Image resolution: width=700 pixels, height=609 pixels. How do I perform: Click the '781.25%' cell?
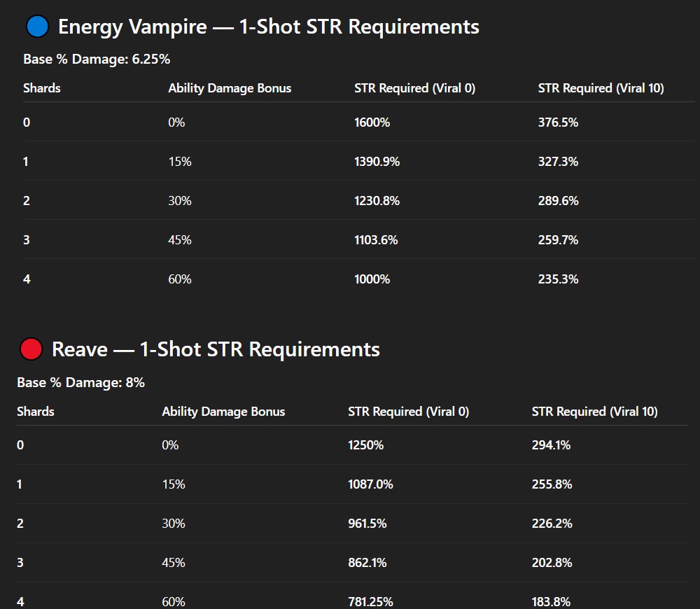point(370,602)
